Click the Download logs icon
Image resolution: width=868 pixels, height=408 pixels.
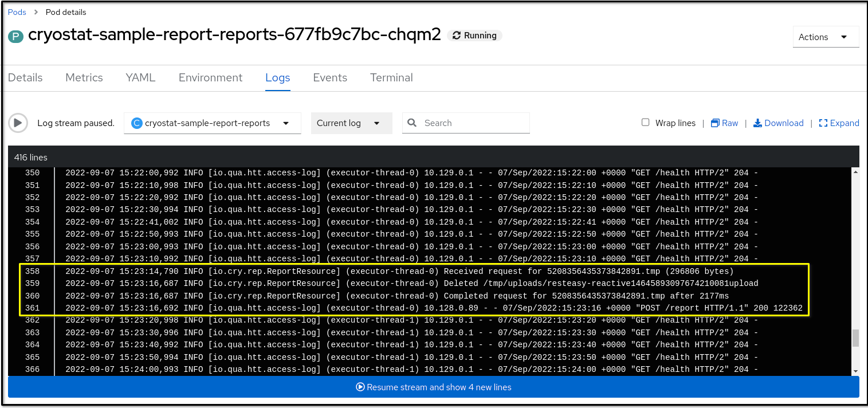click(757, 123)
